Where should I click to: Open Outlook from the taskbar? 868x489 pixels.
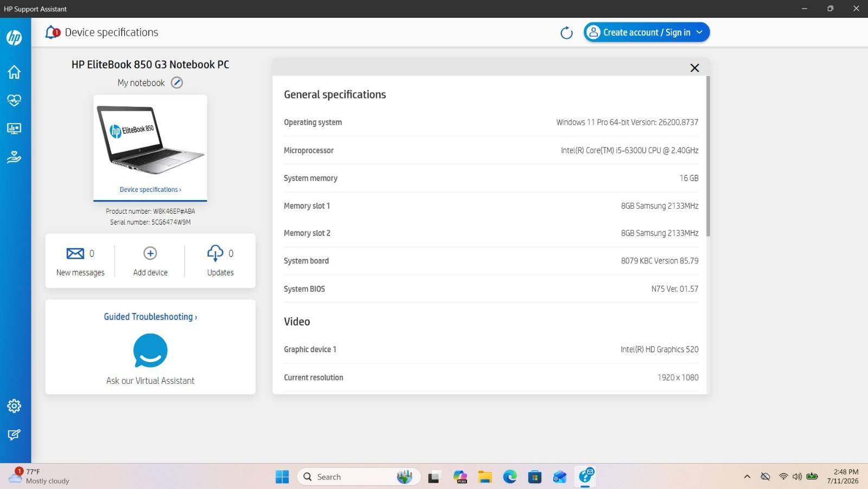pyautogui.click(x=560, y=477)
